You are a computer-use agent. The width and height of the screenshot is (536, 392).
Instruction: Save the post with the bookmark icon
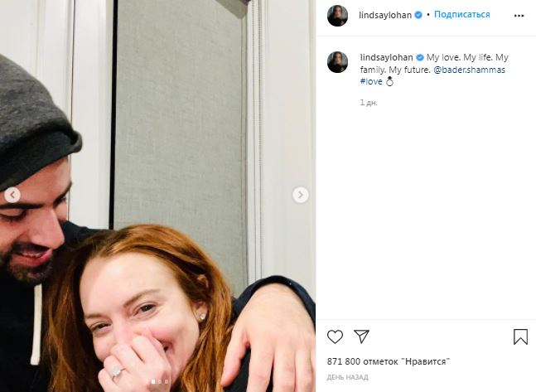point(520,336)
